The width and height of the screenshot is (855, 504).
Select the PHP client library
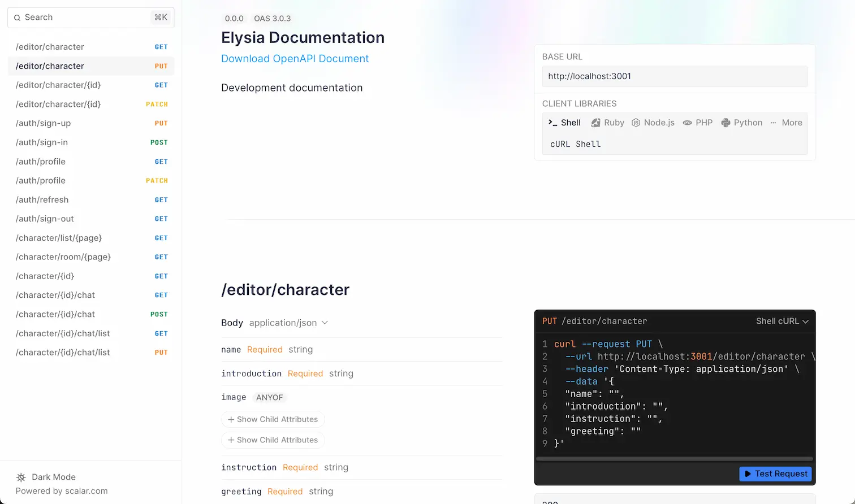pos(698,123)
